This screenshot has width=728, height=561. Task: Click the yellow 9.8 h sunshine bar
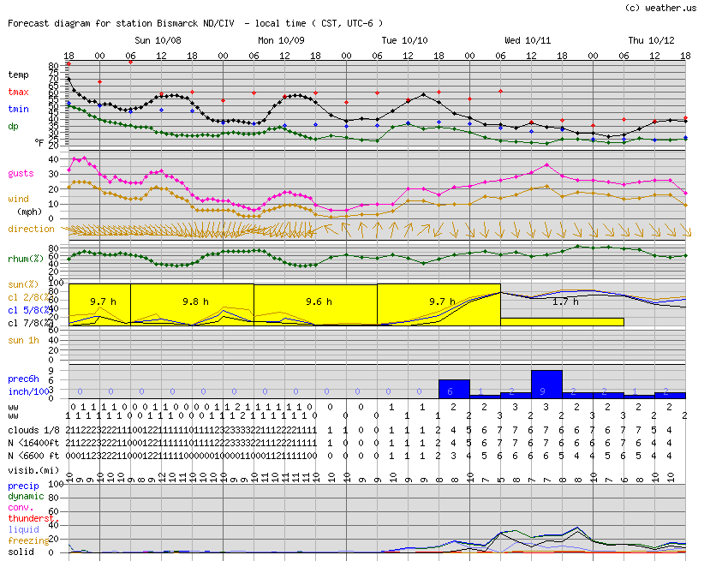coord(192,303)
